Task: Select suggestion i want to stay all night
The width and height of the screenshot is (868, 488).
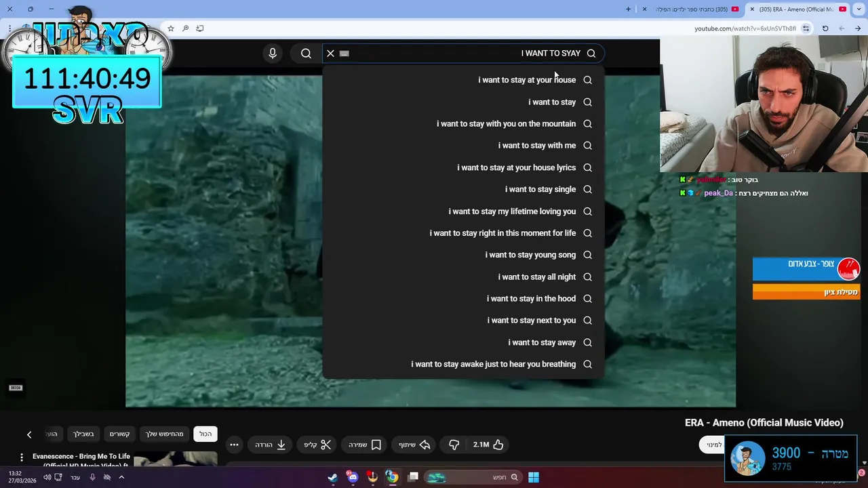Action: [x=463, y=277]
